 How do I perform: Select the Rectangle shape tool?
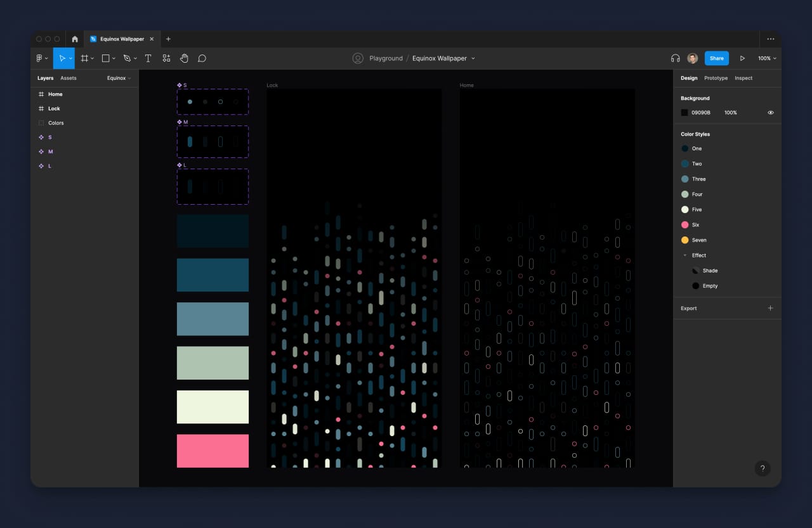point(105,58)
